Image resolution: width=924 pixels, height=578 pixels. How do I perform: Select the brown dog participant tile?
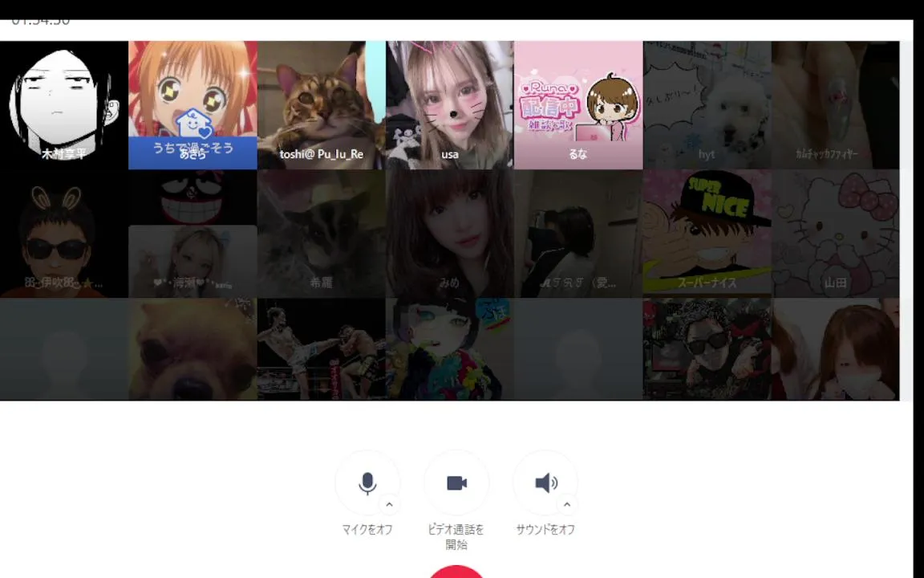192,349
